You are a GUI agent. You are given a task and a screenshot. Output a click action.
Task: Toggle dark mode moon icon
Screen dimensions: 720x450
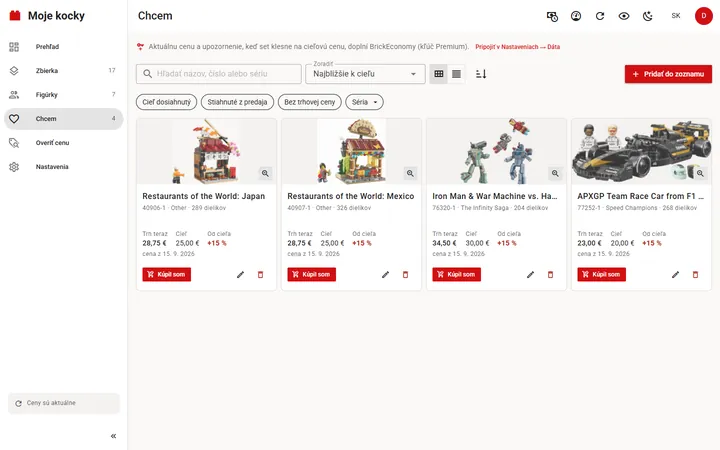tap(647, 16)
